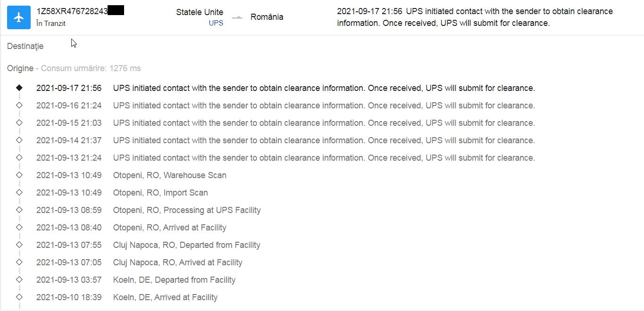This screenshot has height=311, width=644.
Task: Select the filled diamond marker for 2021-09-17 21:56
Action: pos(19,88)
